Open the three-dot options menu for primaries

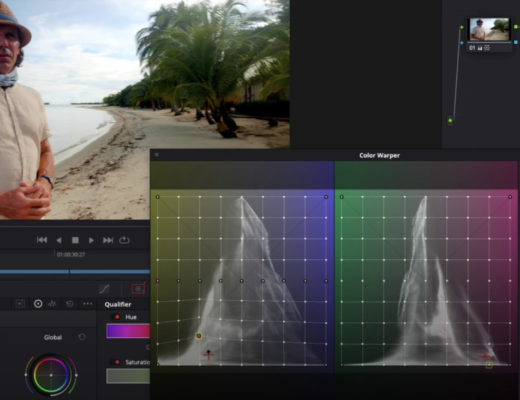coord(88,304)
